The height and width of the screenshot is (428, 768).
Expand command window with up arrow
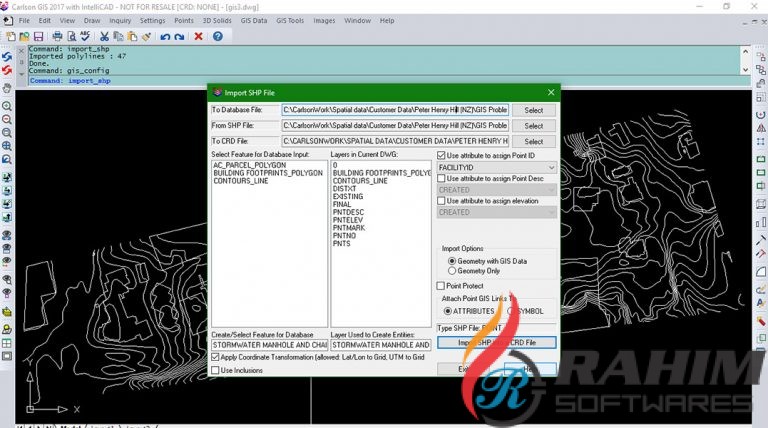(745, 51)
